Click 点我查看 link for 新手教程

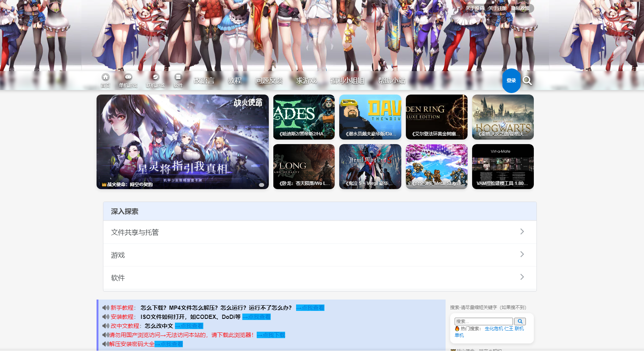click(x=310, y=308)
